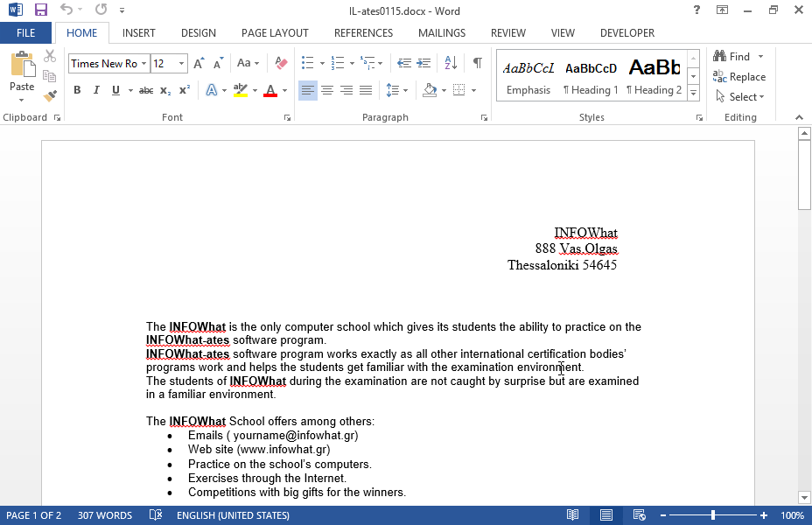Collapse the ribbon with the arrow

(x=799, y=118)
